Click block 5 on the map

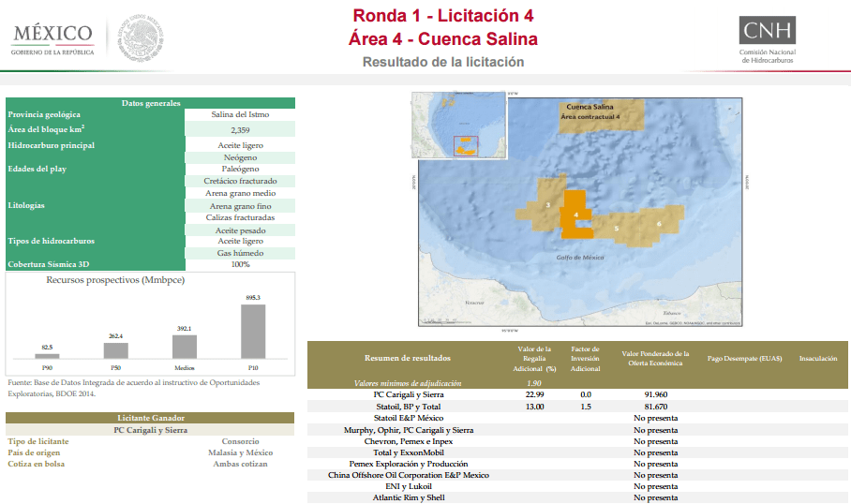click(617, 229)
